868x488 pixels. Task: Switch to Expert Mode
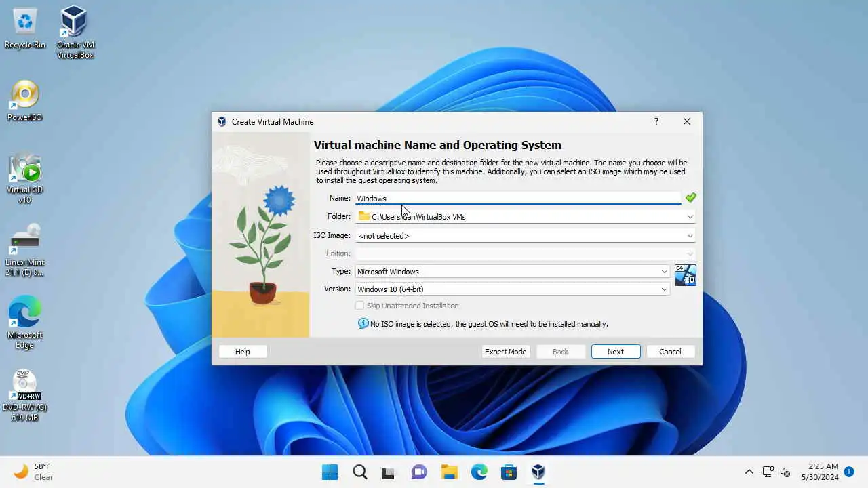[x=505, y=351]
